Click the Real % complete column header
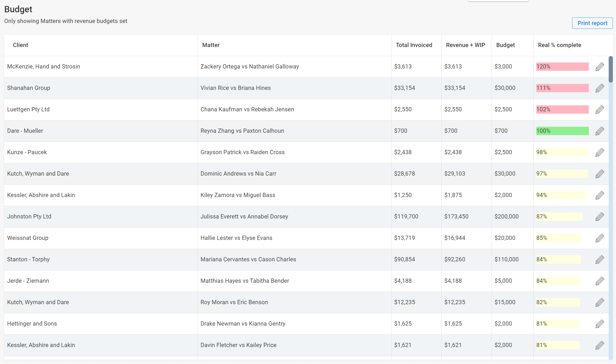The height and width of the screenshot is (364, 616). pos(560,45)
